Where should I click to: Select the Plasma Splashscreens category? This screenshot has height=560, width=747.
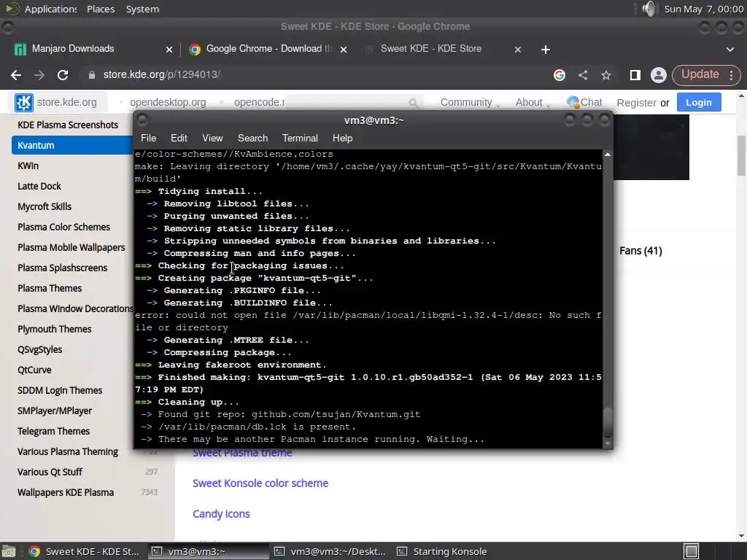[x=63, y=268]
